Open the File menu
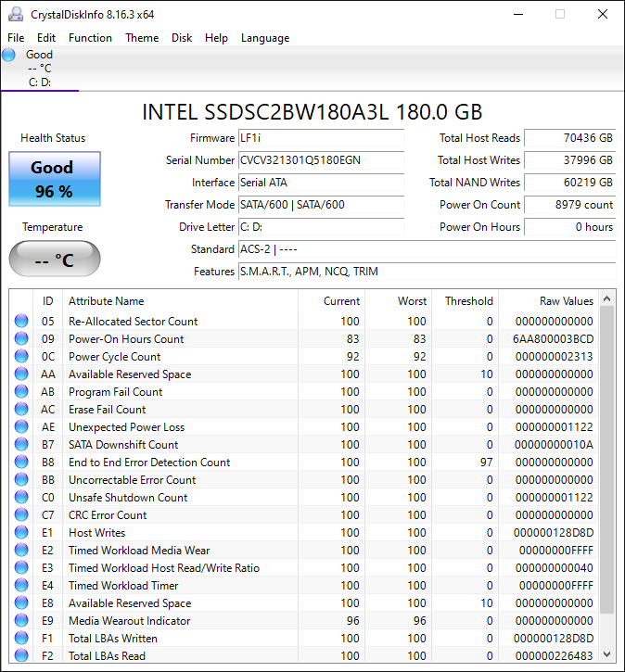625x672 pixels. pyautogui.click(x=16, y=38)
